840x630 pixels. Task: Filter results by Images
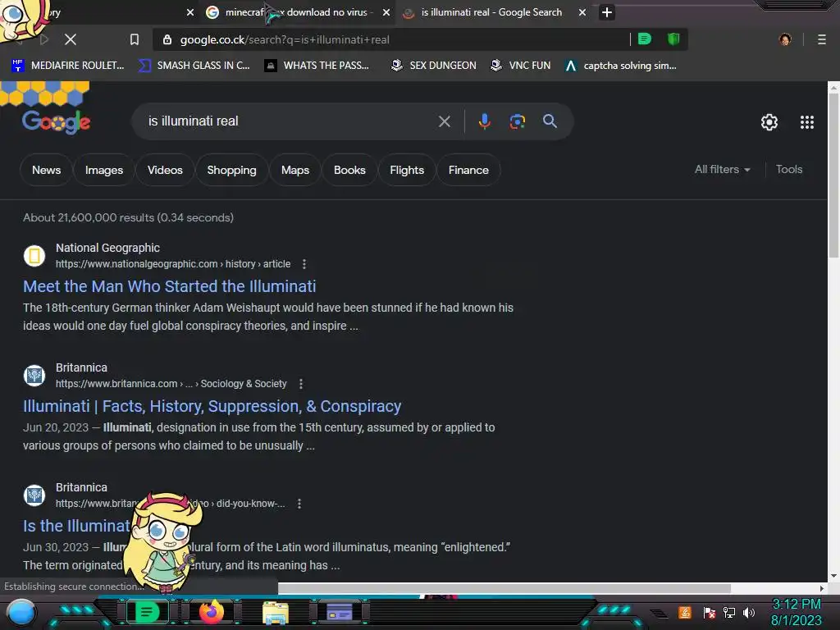pyautogui.click(x=104, y=170)
